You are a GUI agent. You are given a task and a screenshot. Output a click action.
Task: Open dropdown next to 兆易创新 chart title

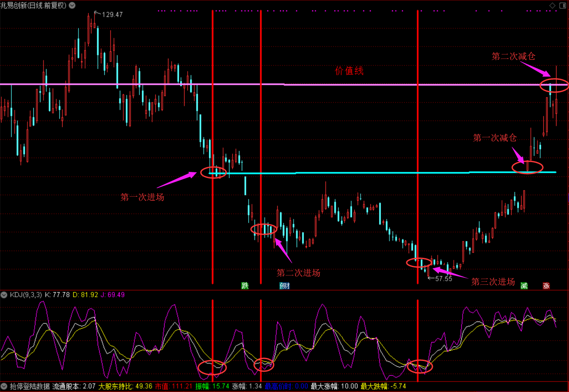click(x=72, y=6)
